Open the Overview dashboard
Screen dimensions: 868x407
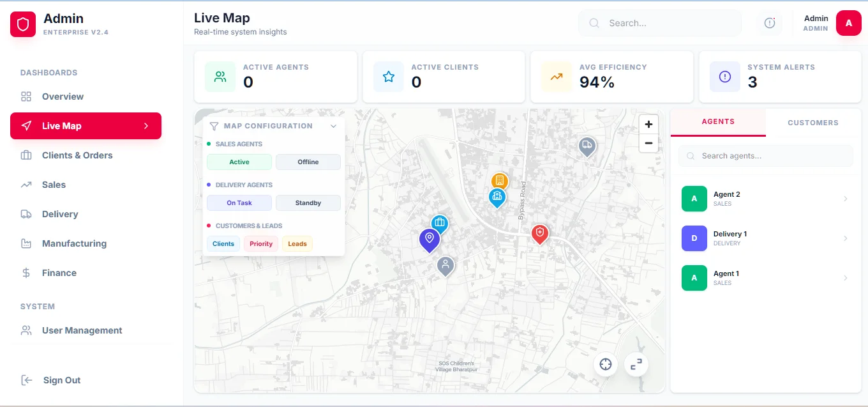click(86, 96)
